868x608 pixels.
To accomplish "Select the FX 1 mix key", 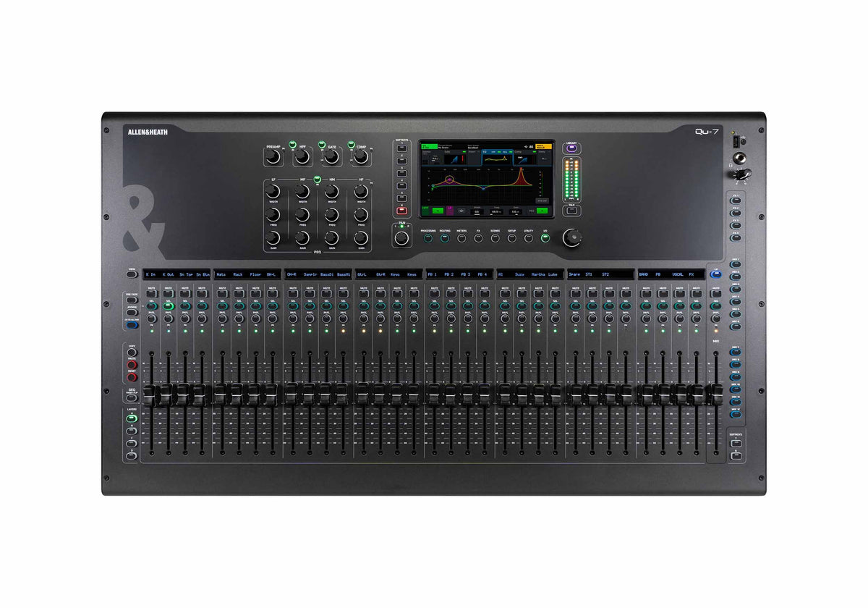I will tap(736, 199).
